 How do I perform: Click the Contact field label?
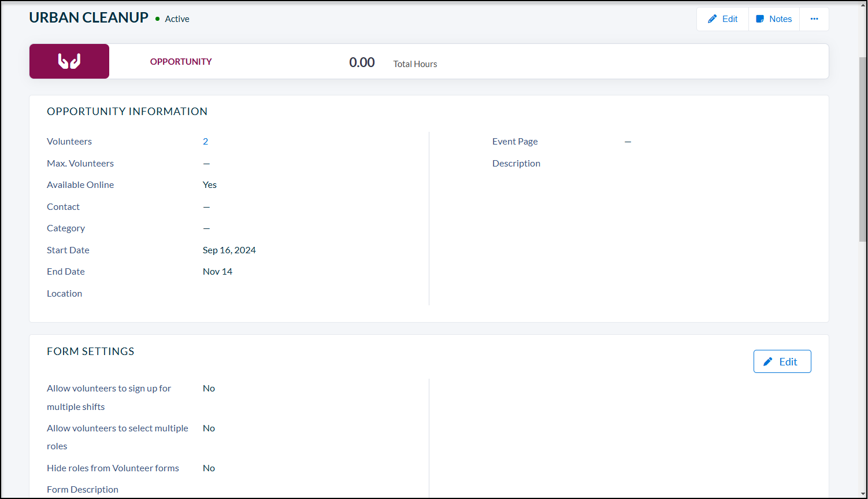[x=63, y=207]
